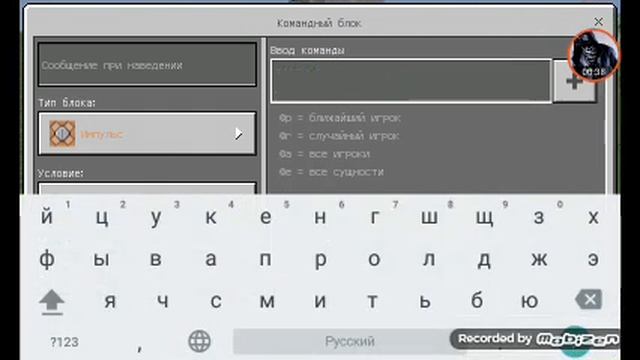The height and width of the screenshot is (360, 640).
Task: Tap the т key
Action: [372, 301]
